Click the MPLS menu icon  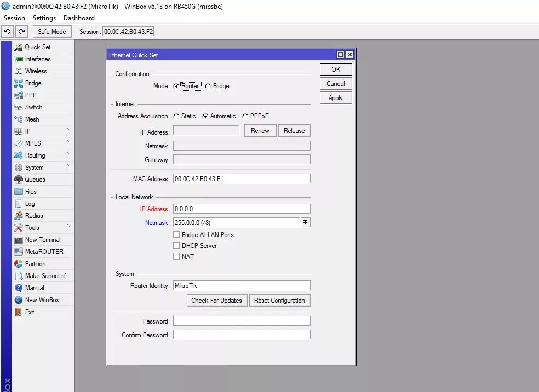click(x=18, y=143)
